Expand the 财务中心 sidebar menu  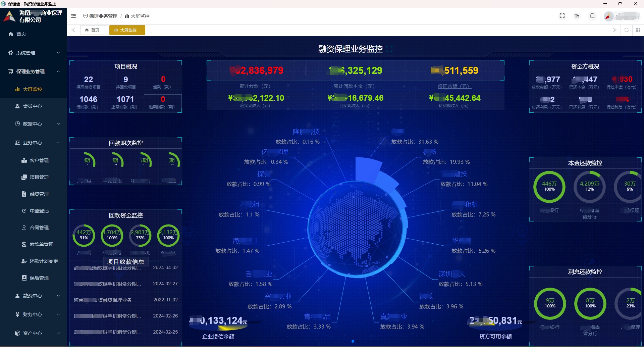click(34, 314)
